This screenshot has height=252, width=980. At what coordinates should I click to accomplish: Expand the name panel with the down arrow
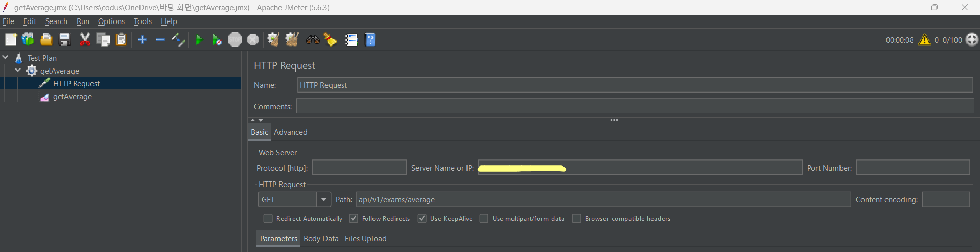(261, 120)
